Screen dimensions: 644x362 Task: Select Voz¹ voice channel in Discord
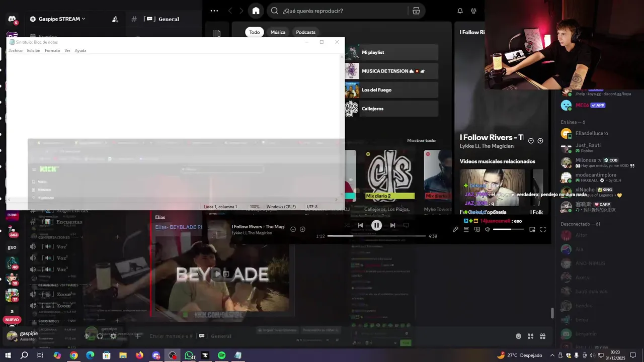pos(54,246)
